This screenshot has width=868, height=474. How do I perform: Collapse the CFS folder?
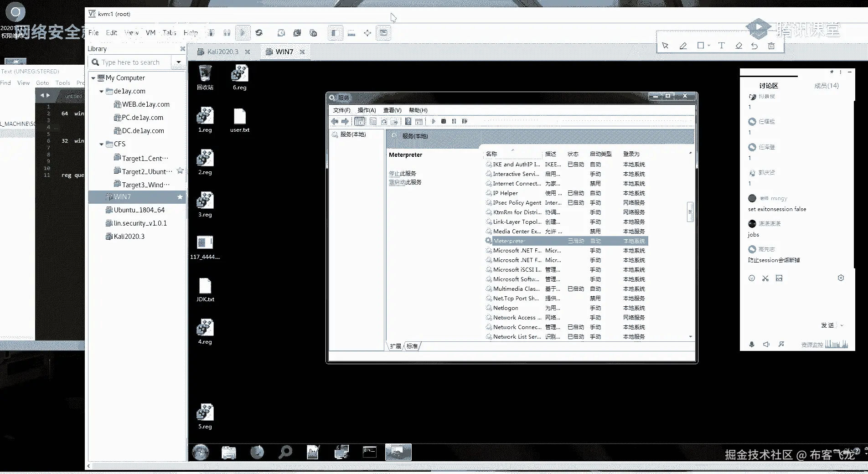pyautogui.click(x=101, y=144)
